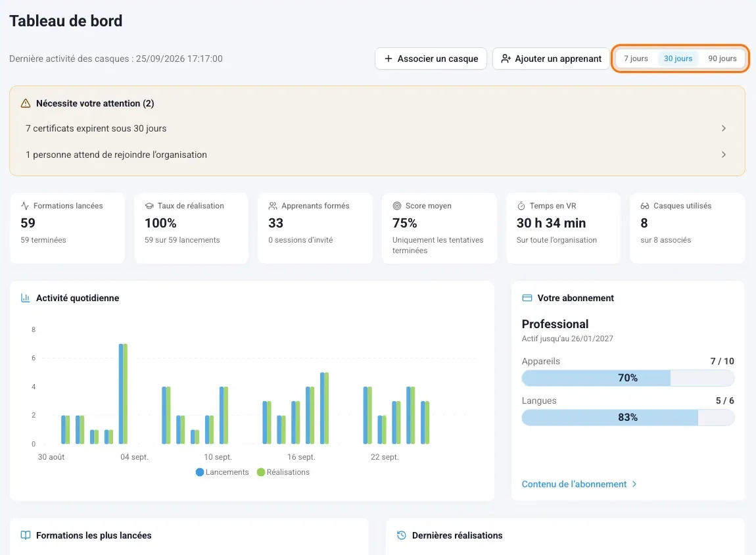Click the 5 / 6 languages count
This screenshot has width=756, height=555.
724,400
